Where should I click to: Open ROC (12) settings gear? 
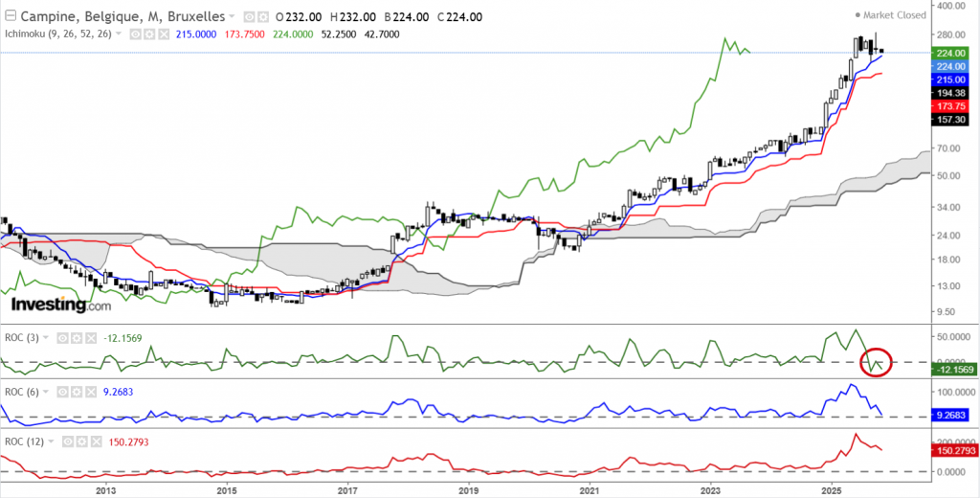[x=82, y=441]
